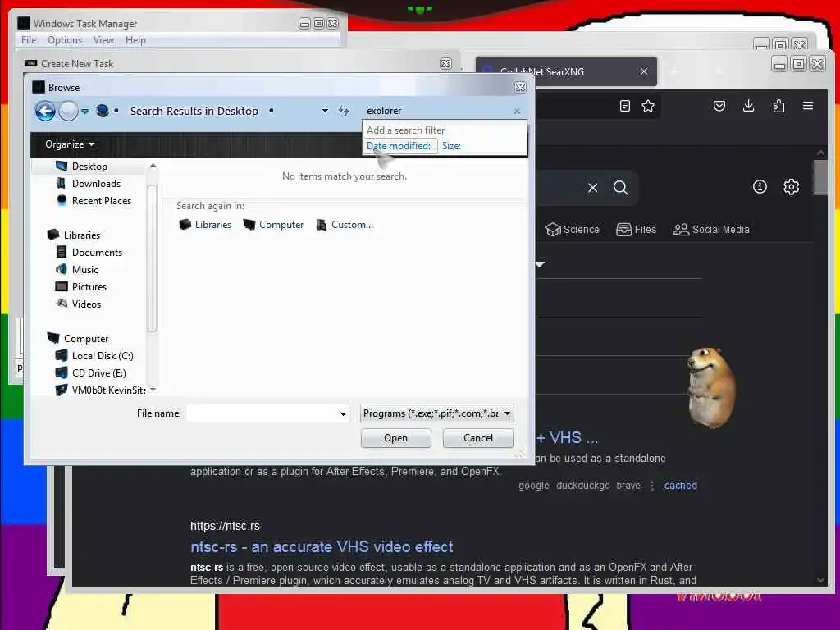Open Task Manager File menu

click(29, 40)
